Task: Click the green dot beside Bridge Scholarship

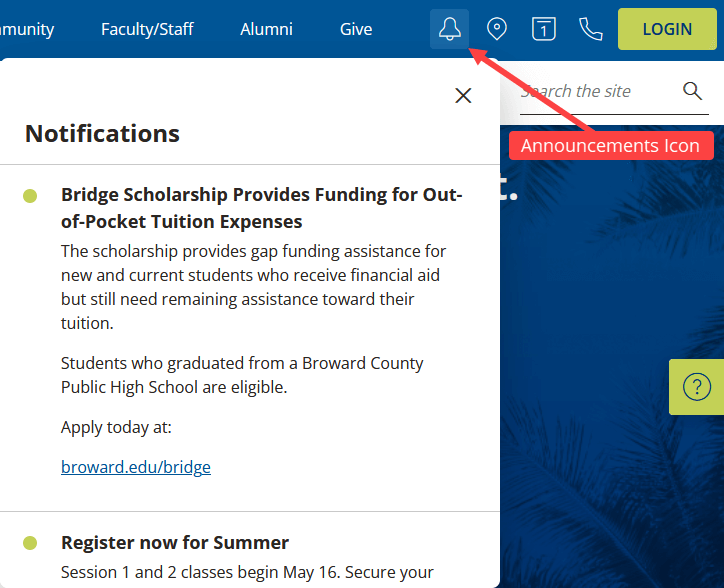Action: point(30,196)
